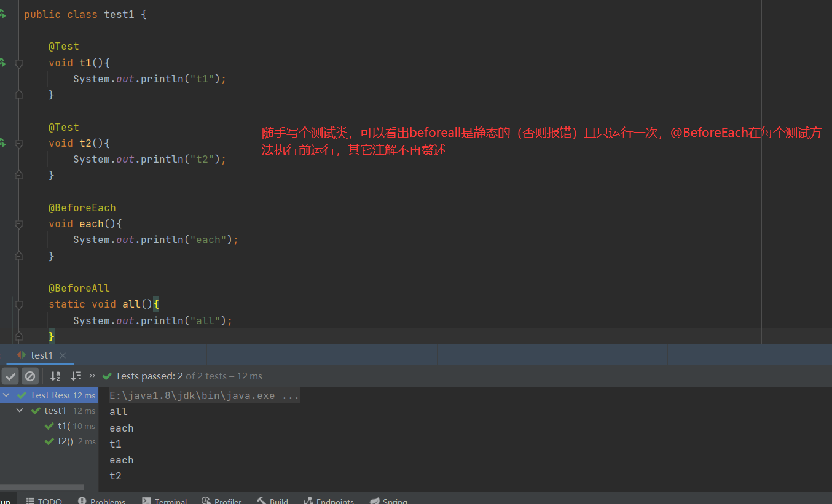Click horizontal scrollbar of test tree
This screenshot has height=504, width=832.
coord(42,487)
